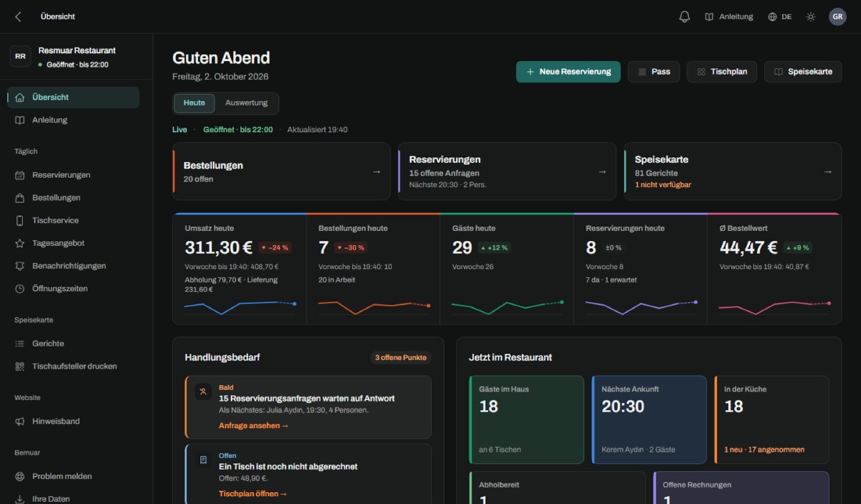Click the Benachrichtigungen bell icon in sidebar

tap(19, 266)
